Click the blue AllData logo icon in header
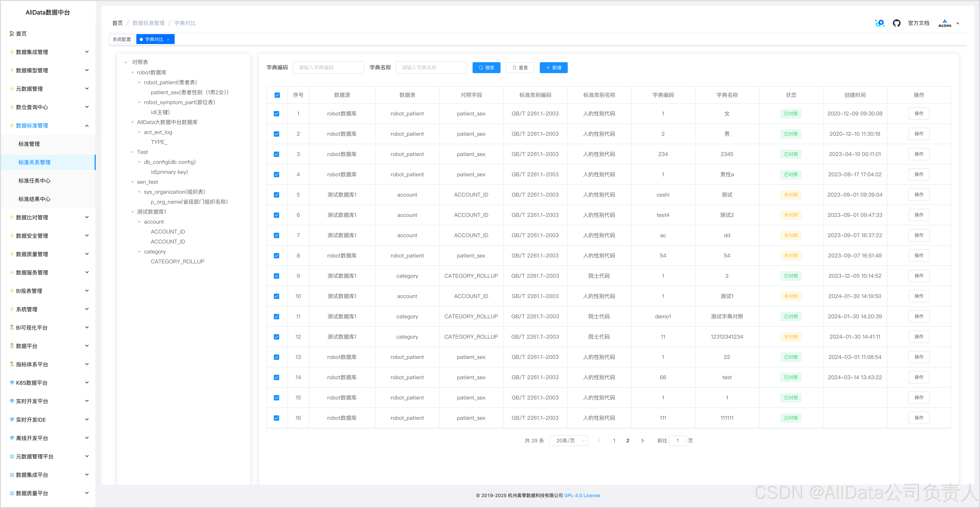This screenshot has height=508, width=980. (879, 23)
